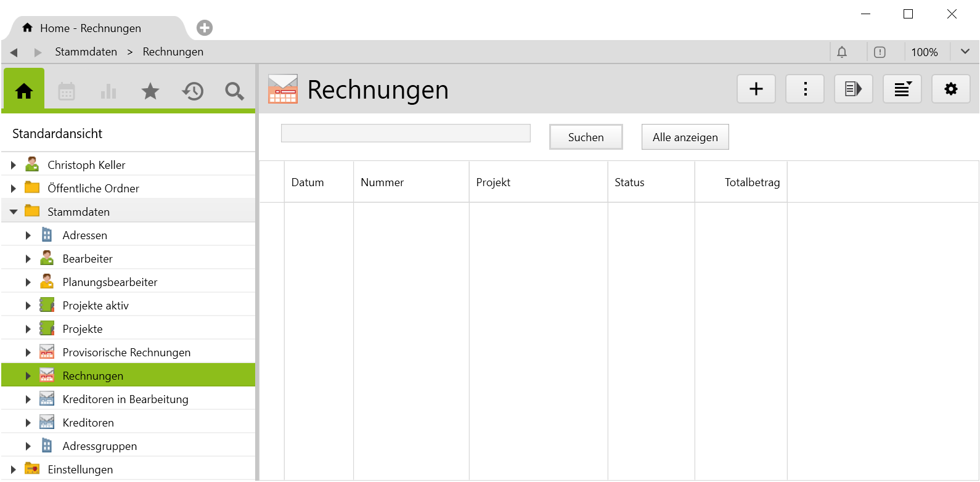The height and width of the screenshot is (482, 980).
Task: Collapse the Stammdaten folder
Action: (x=14, y=212)
